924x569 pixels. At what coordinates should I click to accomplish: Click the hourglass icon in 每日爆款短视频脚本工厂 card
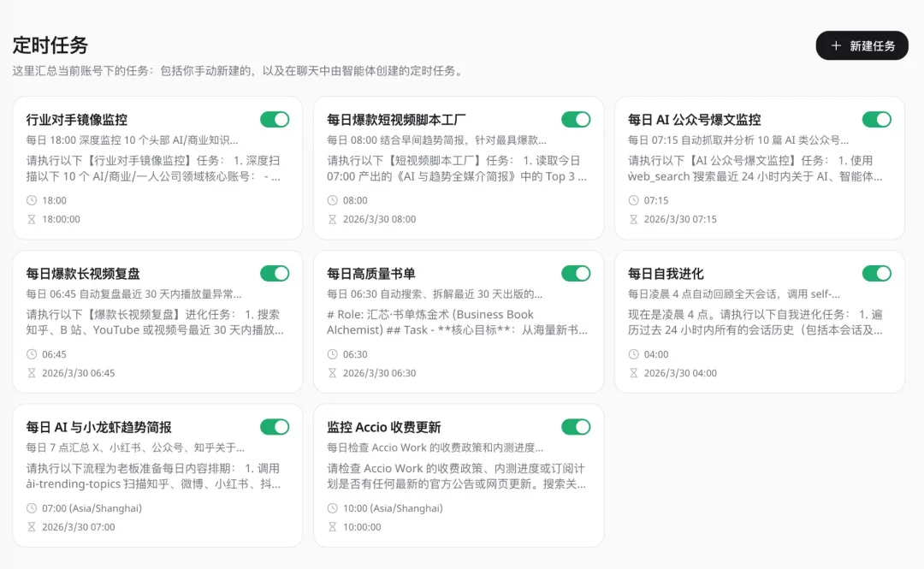click(x=333, y=219)
